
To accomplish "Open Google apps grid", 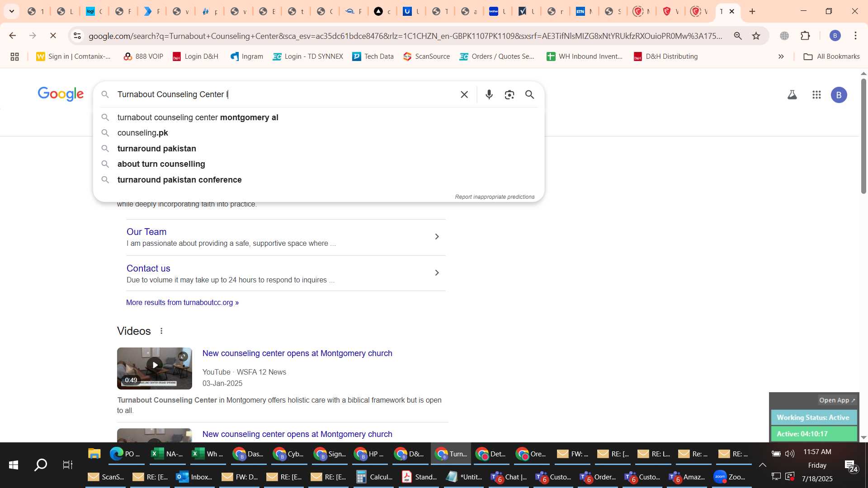I will (816, 95).
